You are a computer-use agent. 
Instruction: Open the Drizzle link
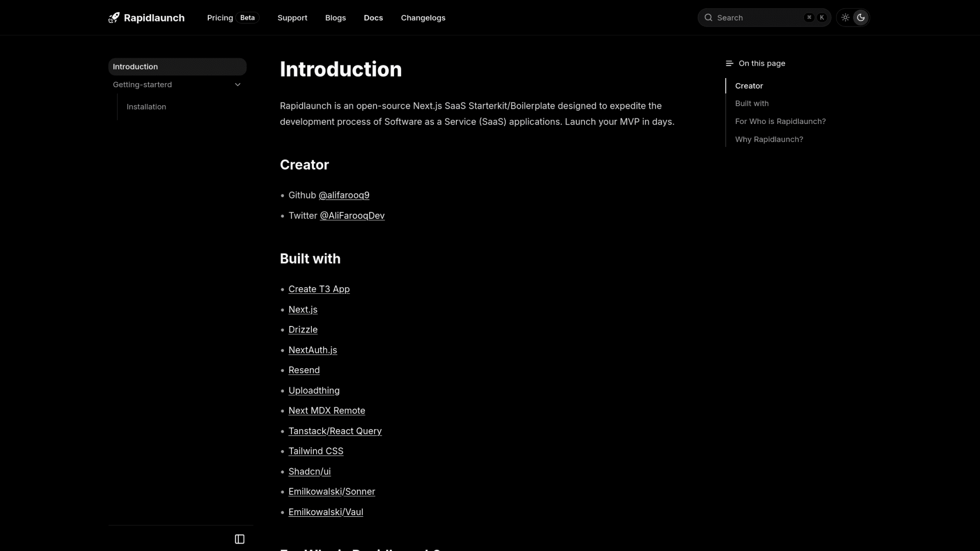tap(303, 330)
